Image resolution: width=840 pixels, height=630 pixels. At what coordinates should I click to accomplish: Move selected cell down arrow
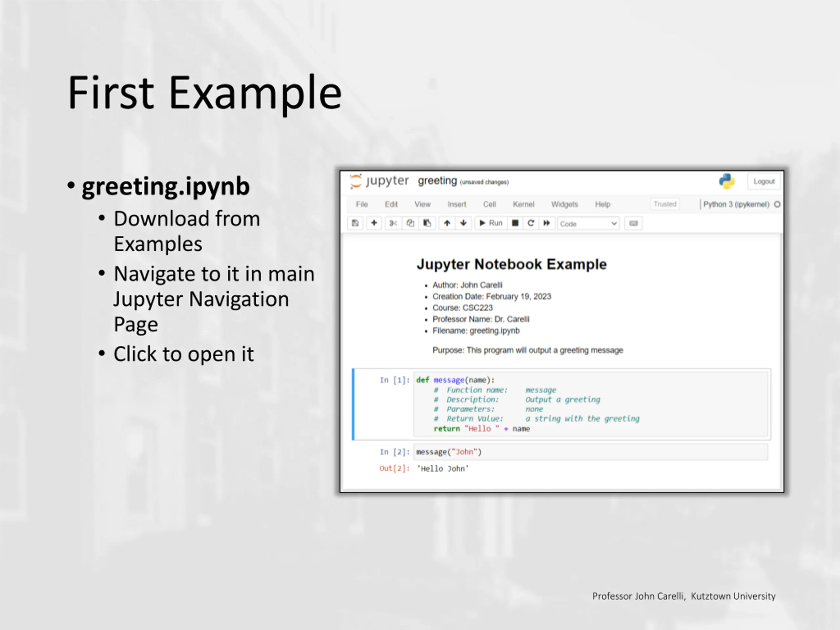[x=463, y=223]
